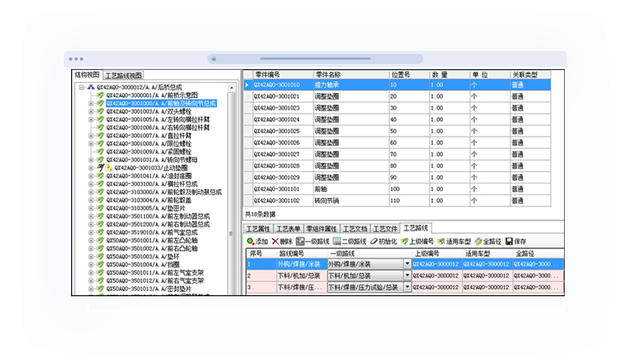This screenshot has width=630, height=364.
Task: Click the red X 删除 delete icon
Action: tap(275, 241)
